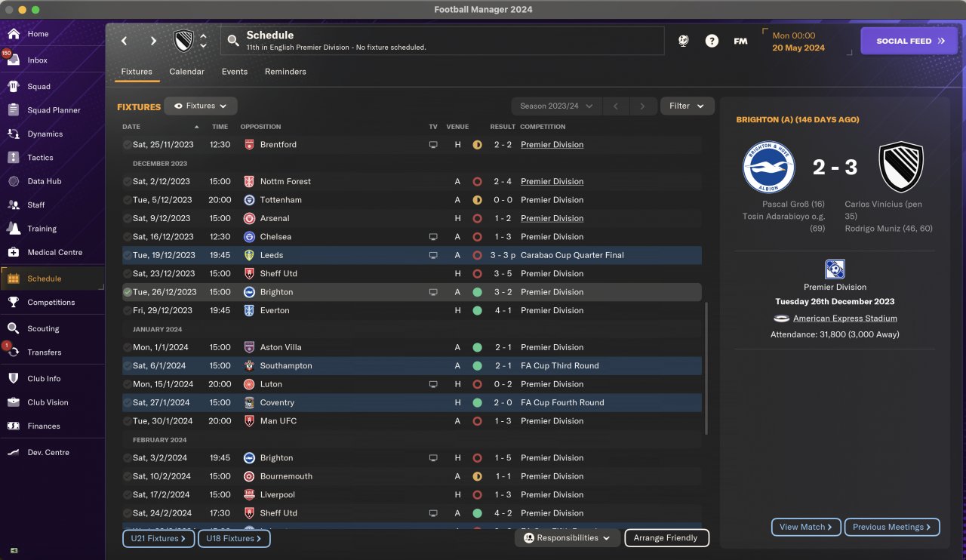Screen dimensions: 966x560
Task: Click the 20 May 2024 date display
Action: coord(798,48)
